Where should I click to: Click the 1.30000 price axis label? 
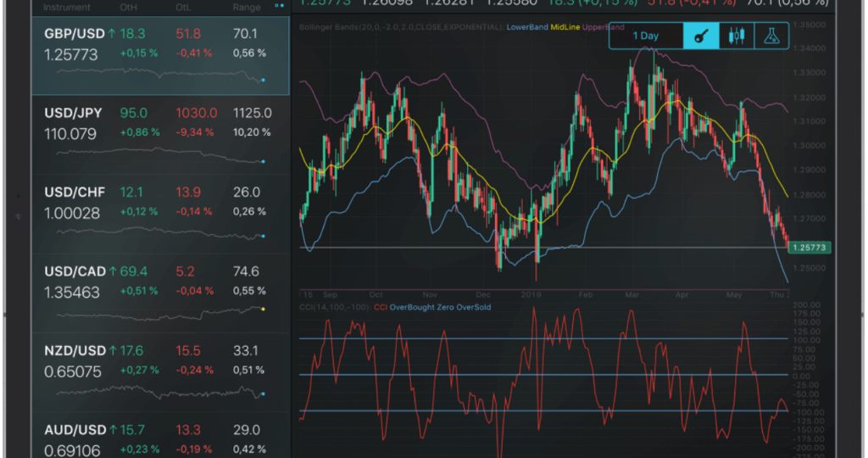click(x=809, y=146)
